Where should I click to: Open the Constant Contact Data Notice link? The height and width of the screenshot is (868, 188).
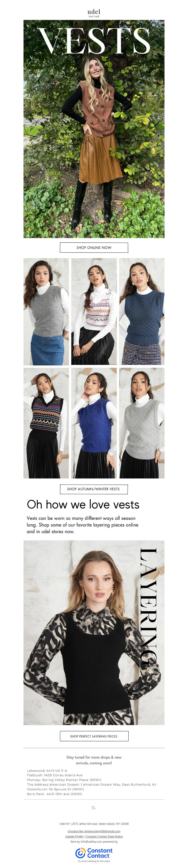pyautogui.click(x=104, y=836)
